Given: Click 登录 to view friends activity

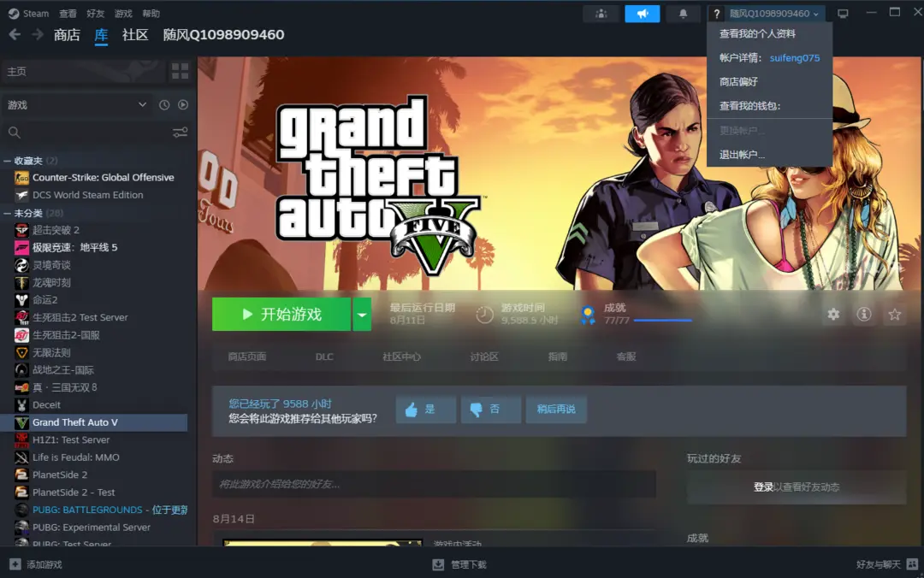Looking at the screenshot, I should pyautogui.click(x=763, y=487).
